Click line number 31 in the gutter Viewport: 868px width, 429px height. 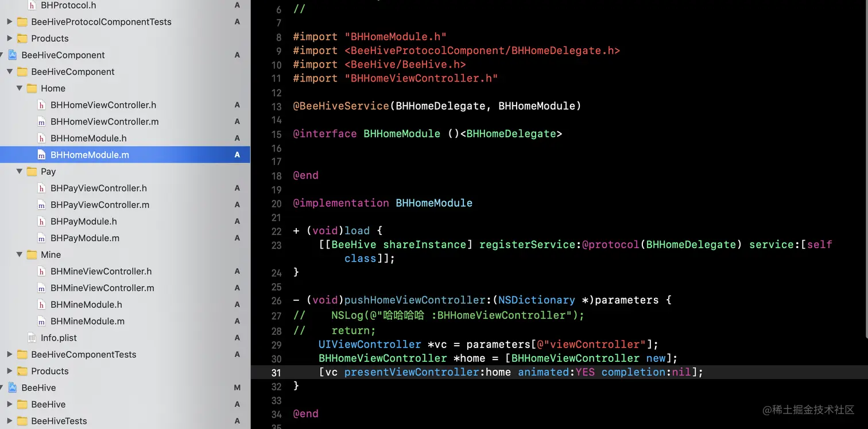[x=276, y=373]
